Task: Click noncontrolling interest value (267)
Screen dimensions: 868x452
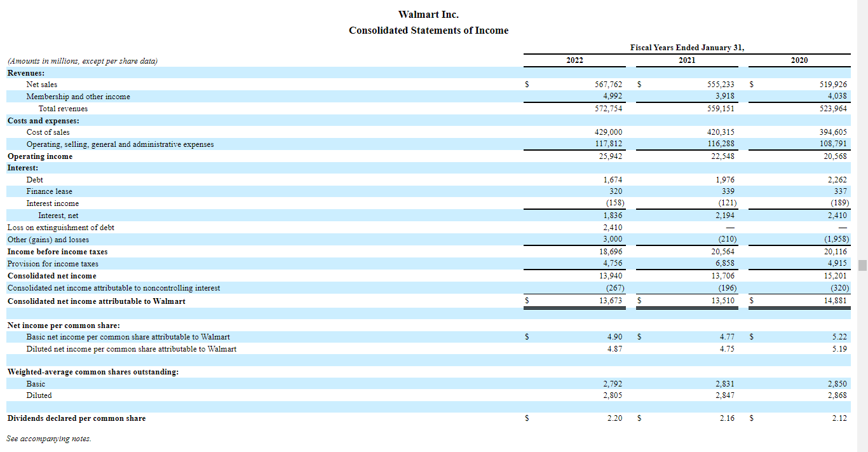Action: click(615, 288)
